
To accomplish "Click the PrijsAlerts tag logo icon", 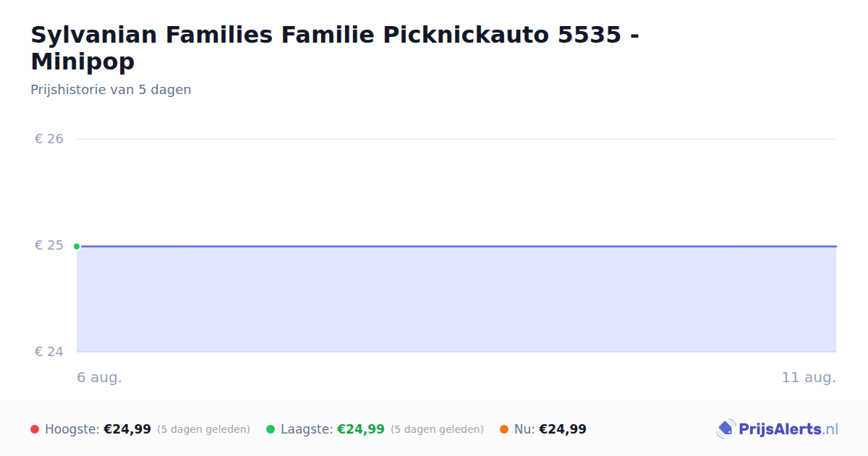I will (726, 429).
